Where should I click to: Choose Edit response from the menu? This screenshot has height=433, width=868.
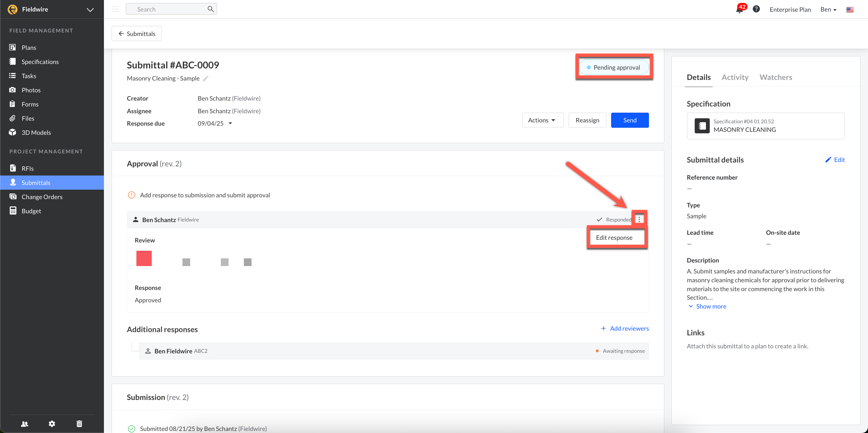(614, 237)
